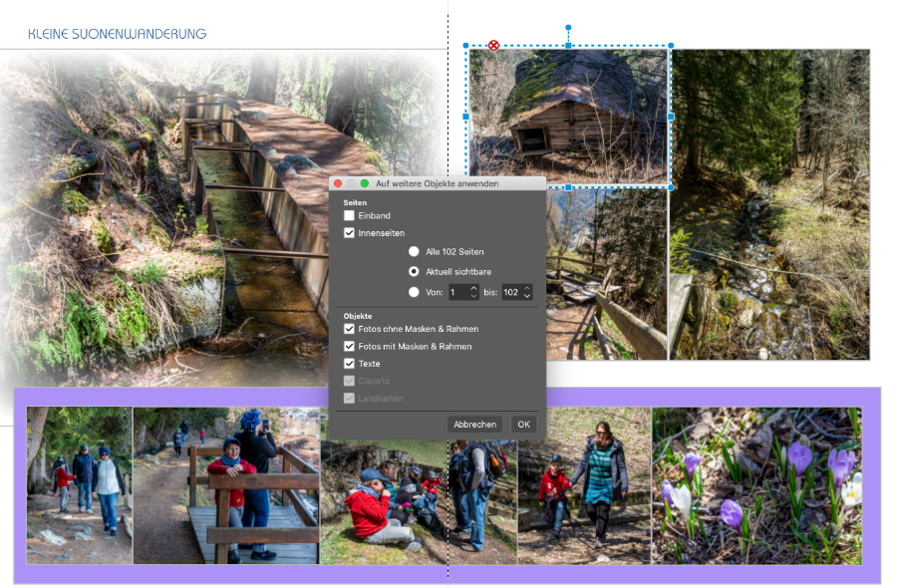Click the red delete icon on selected photo
897x588 pixels.
(x=493, y=46)
